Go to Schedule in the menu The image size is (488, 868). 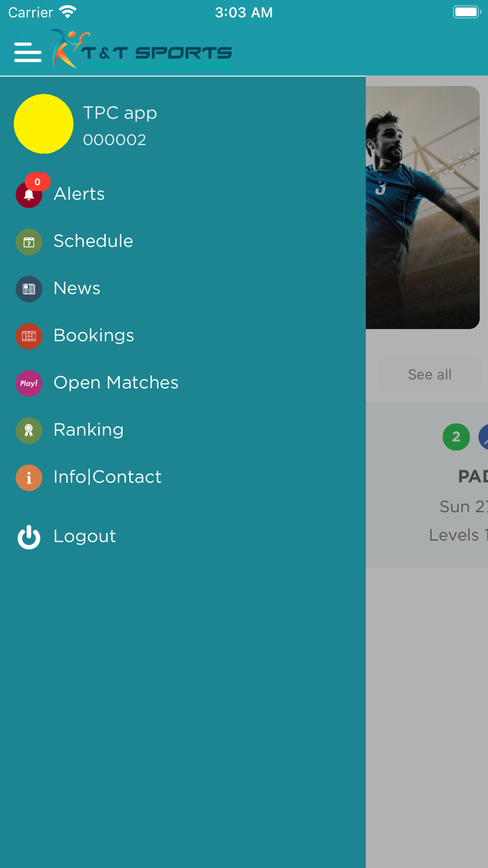(x=93, y=241)
